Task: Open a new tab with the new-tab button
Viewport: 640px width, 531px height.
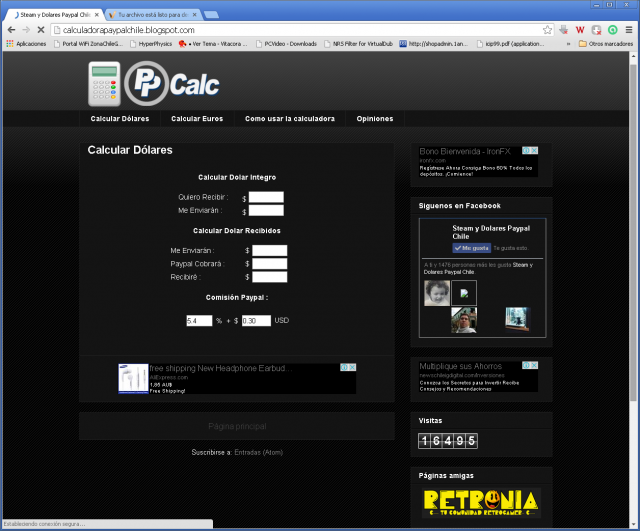Action: point(211,15)
